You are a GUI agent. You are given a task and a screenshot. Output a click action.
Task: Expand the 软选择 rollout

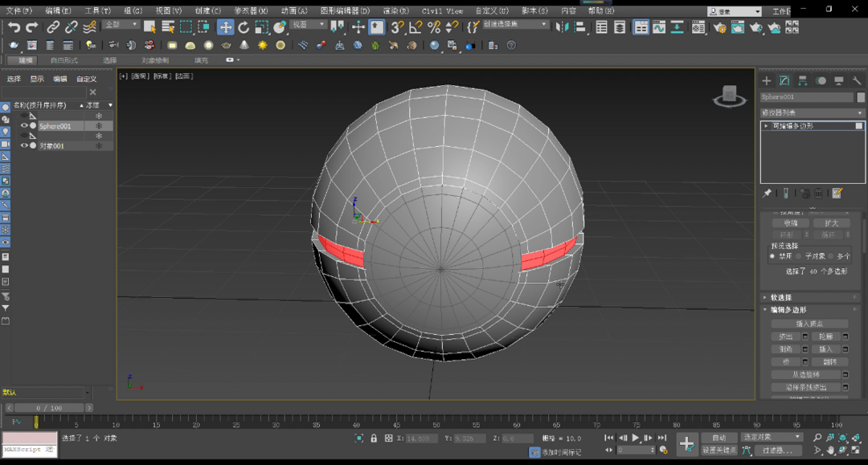coord(780,297)
